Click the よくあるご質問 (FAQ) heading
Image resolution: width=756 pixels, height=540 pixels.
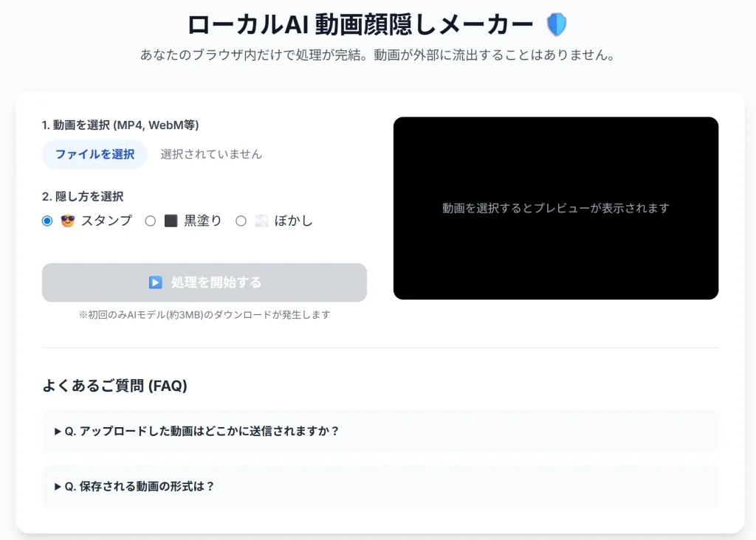point(114,385)
